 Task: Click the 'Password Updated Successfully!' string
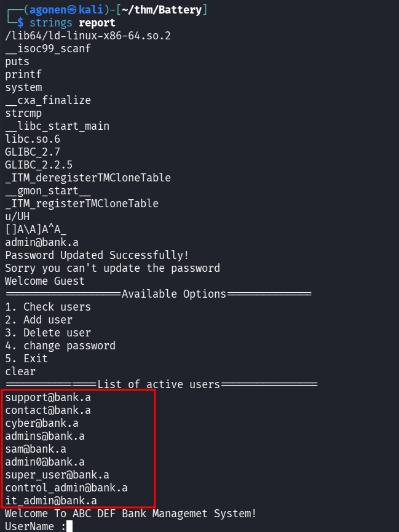tap(97, 255)
